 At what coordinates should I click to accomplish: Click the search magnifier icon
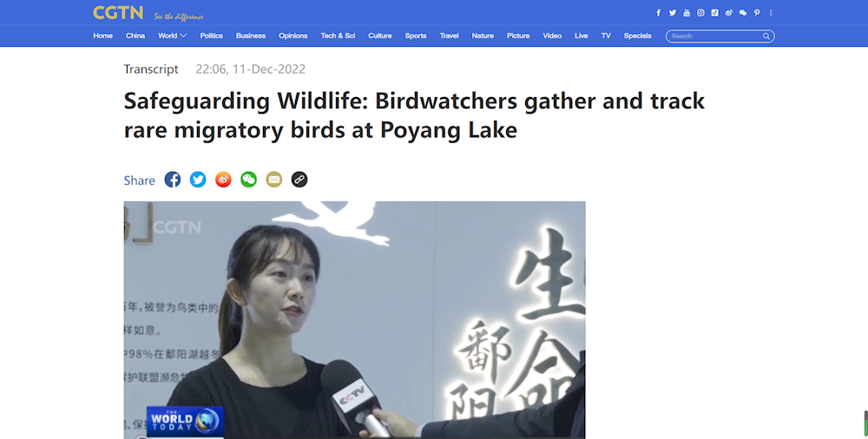point(766,36)
